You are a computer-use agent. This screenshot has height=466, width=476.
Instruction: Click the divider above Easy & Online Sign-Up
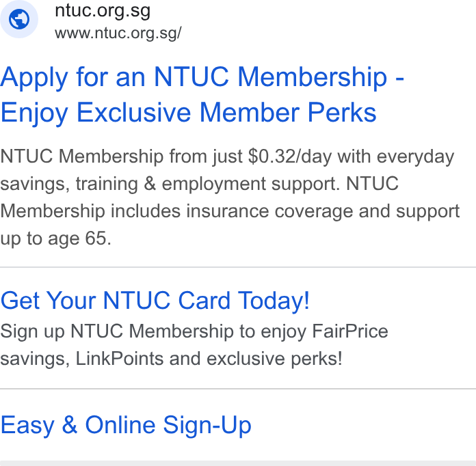pyautogui.click(x=238, y=389)
